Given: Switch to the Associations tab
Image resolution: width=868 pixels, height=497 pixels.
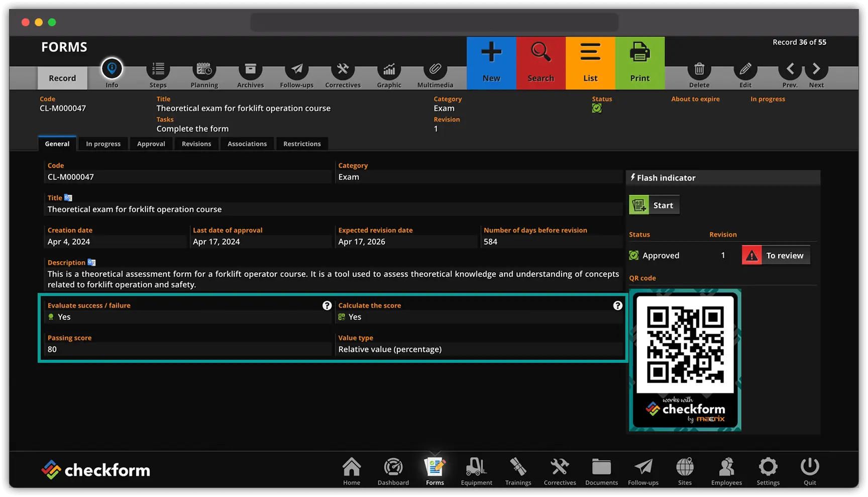Looking at the screenshot, I should (247, 144).
